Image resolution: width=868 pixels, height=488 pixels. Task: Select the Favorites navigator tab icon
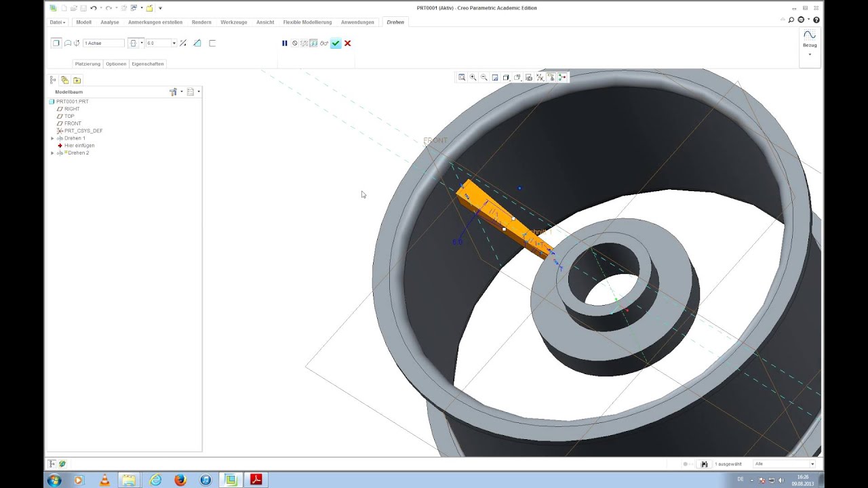tap(77, 79)
